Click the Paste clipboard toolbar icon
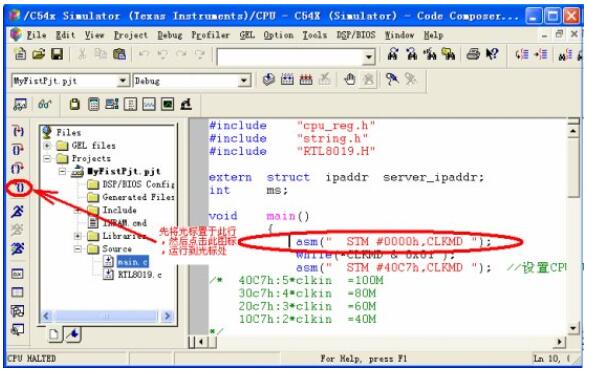The image size is (594, 374). (119, 54)
